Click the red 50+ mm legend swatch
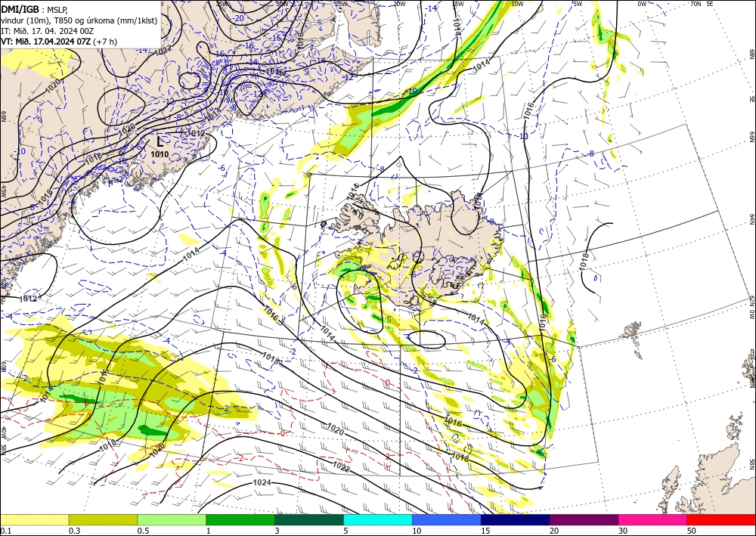The height and width of the screenshot is (536, 756). tap(721, 519)
